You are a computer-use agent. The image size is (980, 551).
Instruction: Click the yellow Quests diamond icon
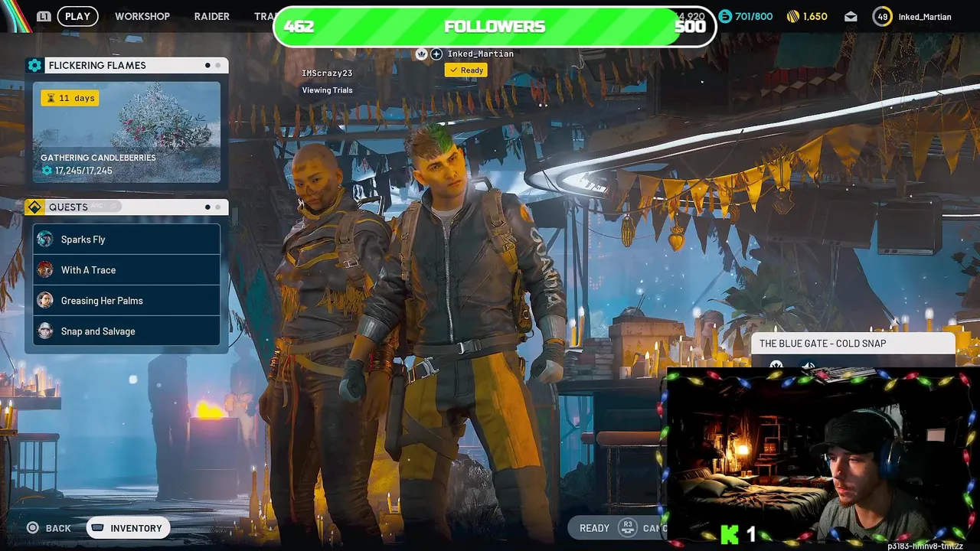[34, 207]
